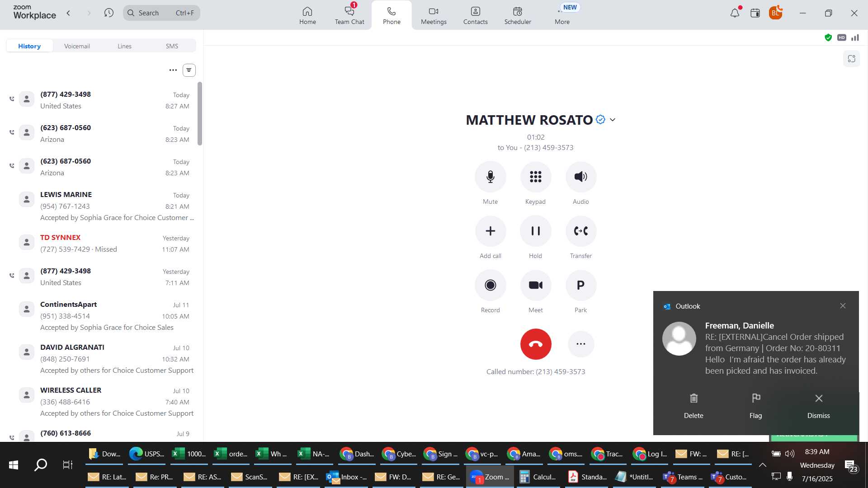Click the HD audio indicator
This screenshot has height=488, width=868.
click(x=841, y=38)
